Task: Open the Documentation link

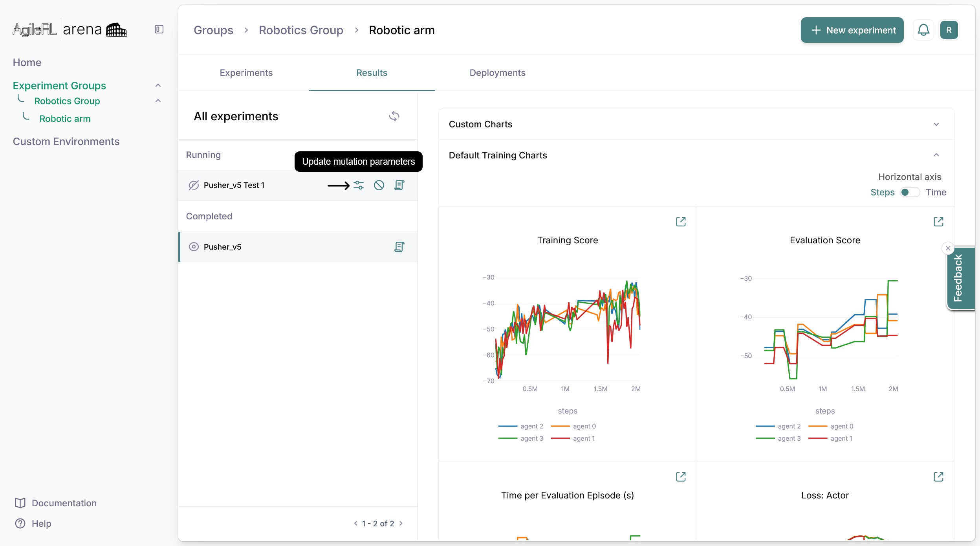Action: (64, 503)
